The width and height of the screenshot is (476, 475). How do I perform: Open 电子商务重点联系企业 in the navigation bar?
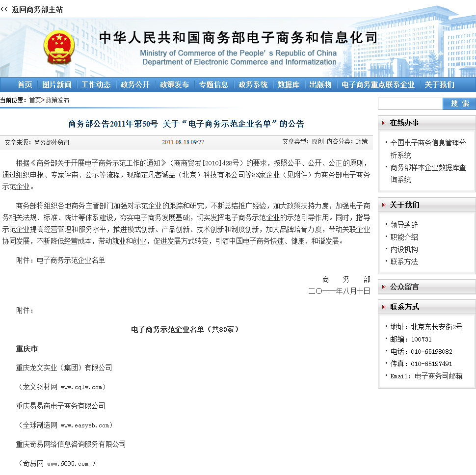click(378, 84)
